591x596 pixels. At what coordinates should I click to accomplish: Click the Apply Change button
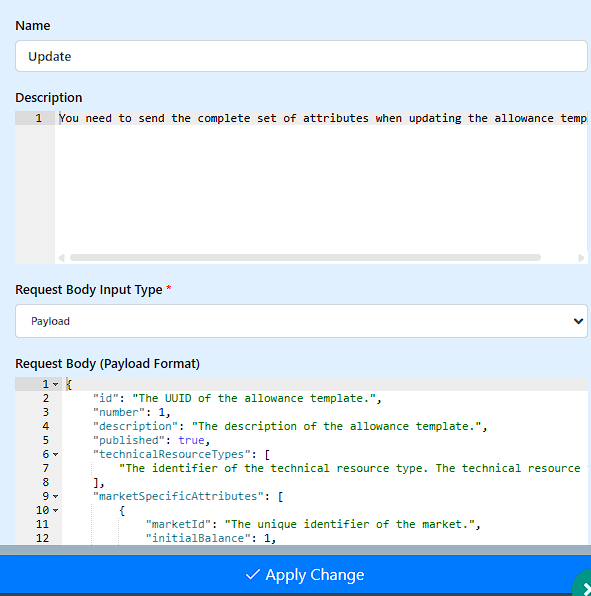coord(295,575)
